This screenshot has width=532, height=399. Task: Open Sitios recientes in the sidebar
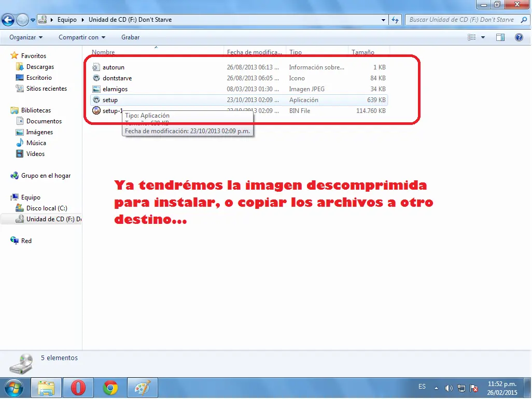point(47,89)
